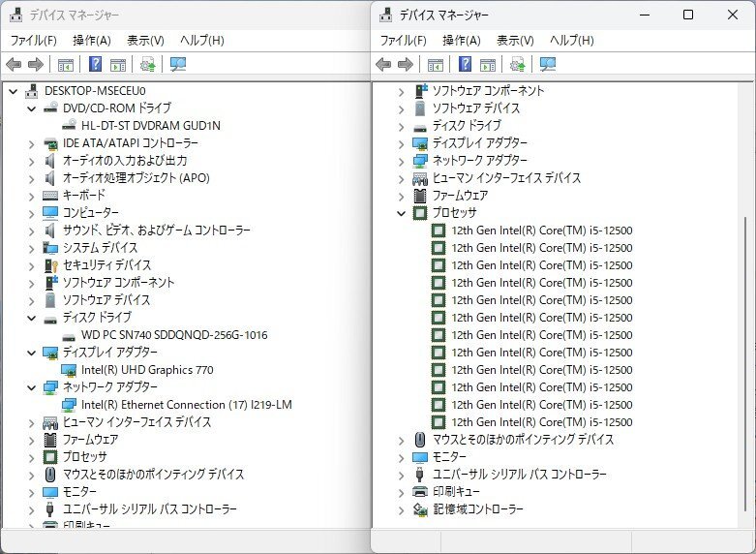Open ヘルプ(H) menu in left window

pos(202,41)
